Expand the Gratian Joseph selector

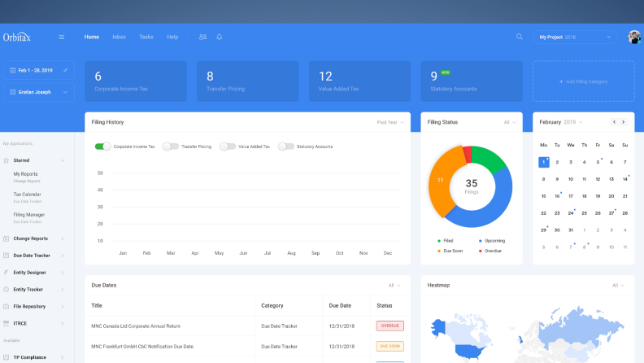pos(39,92)
